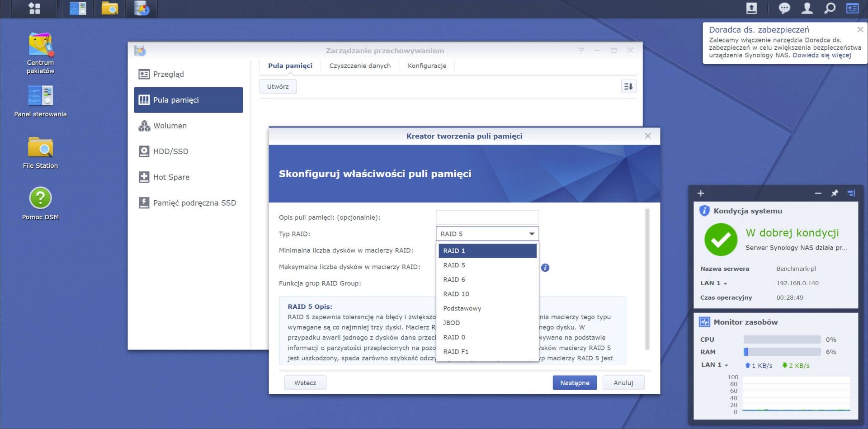Open the search magnifier icon
Viewport: 868px width, 429px height.
click(830, 8)
